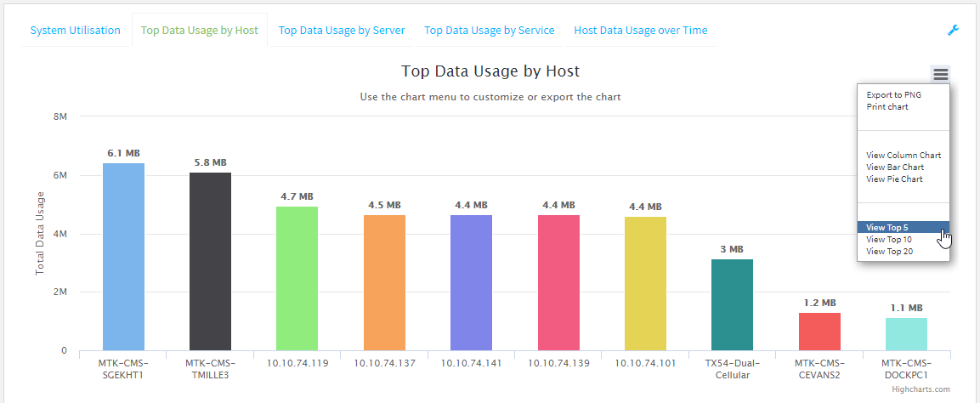Click the green 10.10.74.119 bar
This screenshot has height=403, width=980.
pos(297,278)
